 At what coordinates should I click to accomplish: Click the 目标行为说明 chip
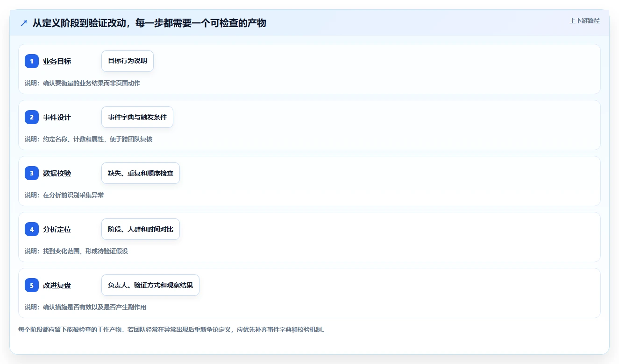[128, 61]
